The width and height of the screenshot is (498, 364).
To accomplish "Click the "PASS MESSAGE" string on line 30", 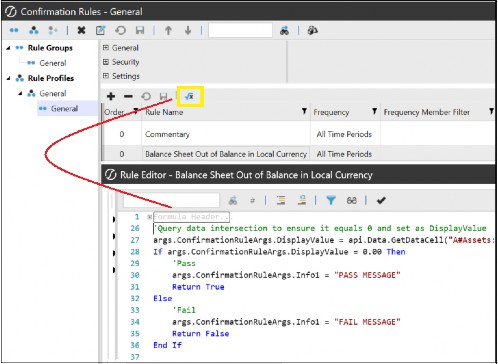I will click(367, 275).
